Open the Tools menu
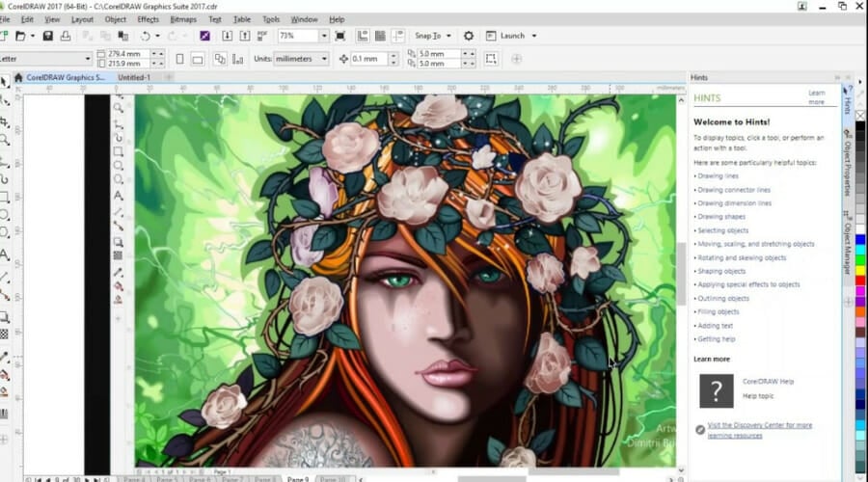The width and height of the screenshot is (868, 482). [271, 19]
